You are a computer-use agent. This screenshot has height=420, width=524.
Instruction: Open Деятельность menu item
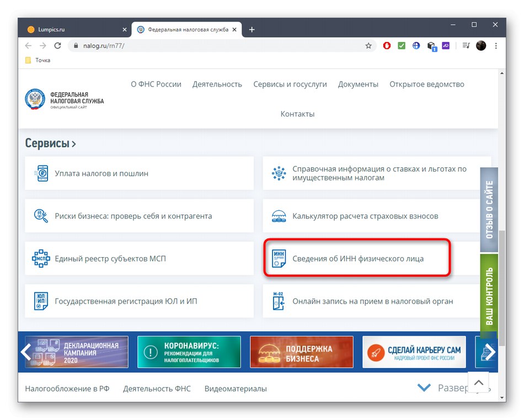coord(217,84)
